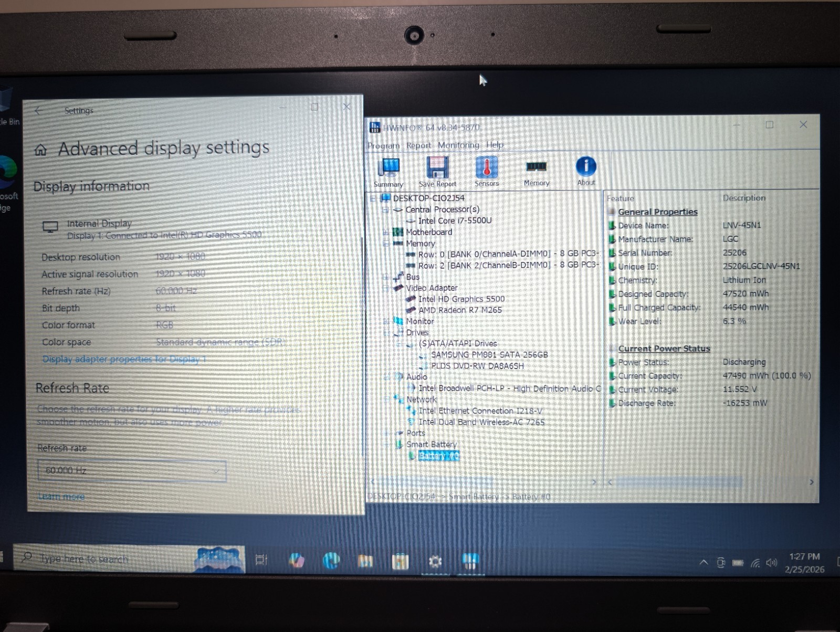The image size is (840, 632).
Task: Expand the Bus tree node
Action: pos(386,277)
